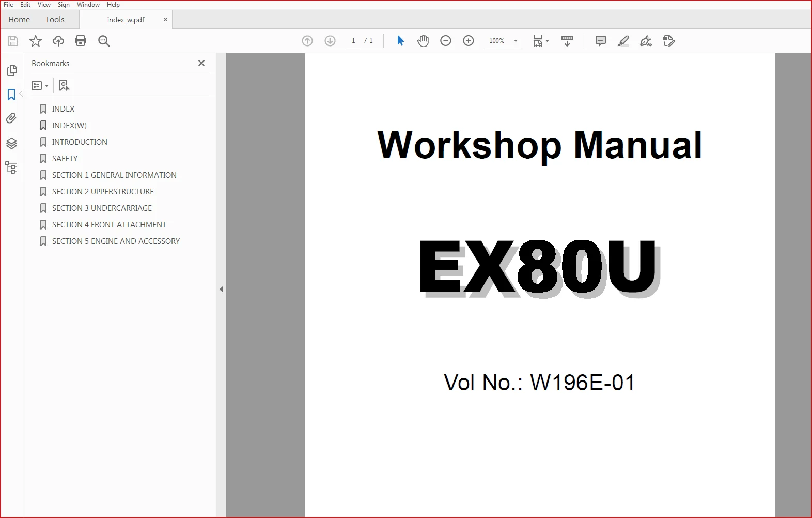Close the index_w.pdf tab

[165, 20]
